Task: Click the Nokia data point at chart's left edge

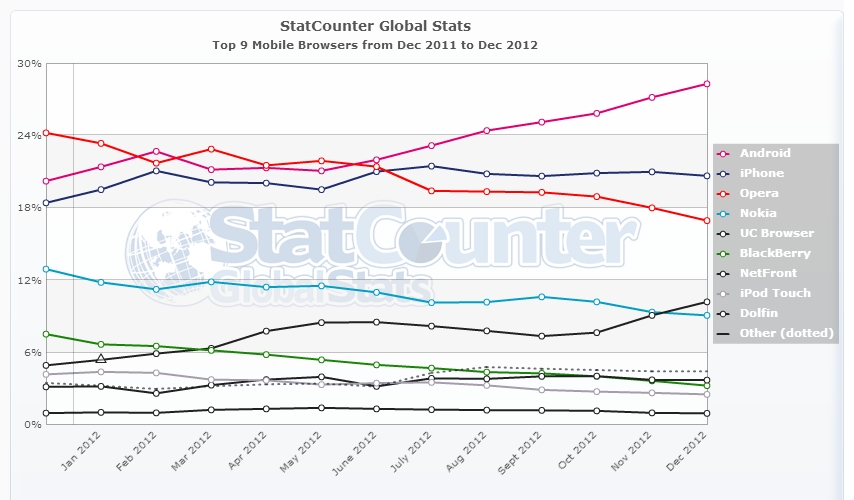Action: [x=45, y=269]
